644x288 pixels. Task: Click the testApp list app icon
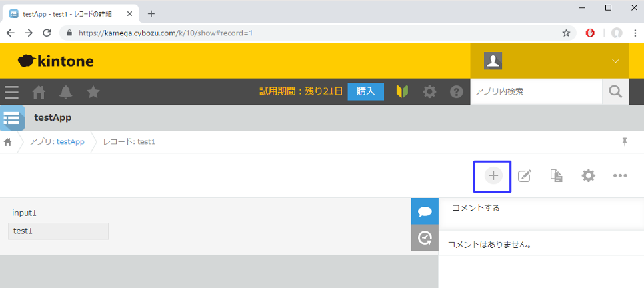(x=12, y=118)
